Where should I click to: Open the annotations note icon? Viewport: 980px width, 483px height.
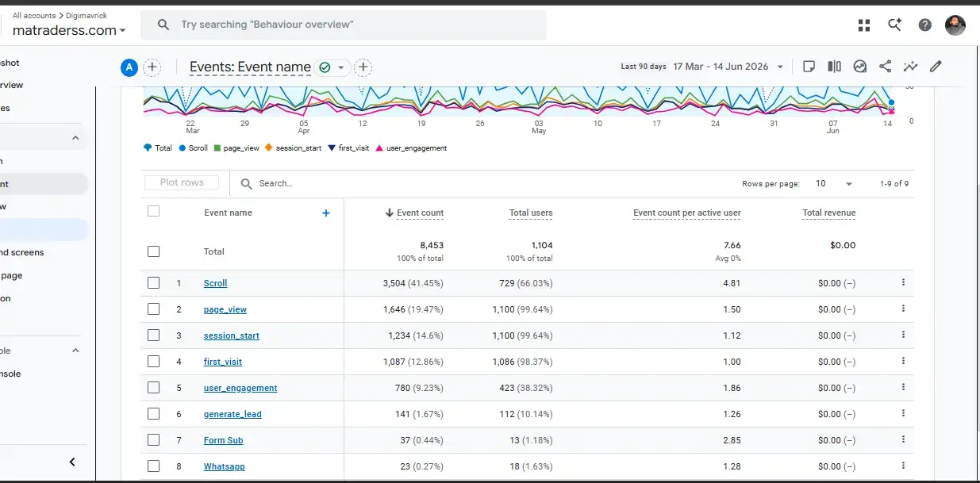(809, 67)
